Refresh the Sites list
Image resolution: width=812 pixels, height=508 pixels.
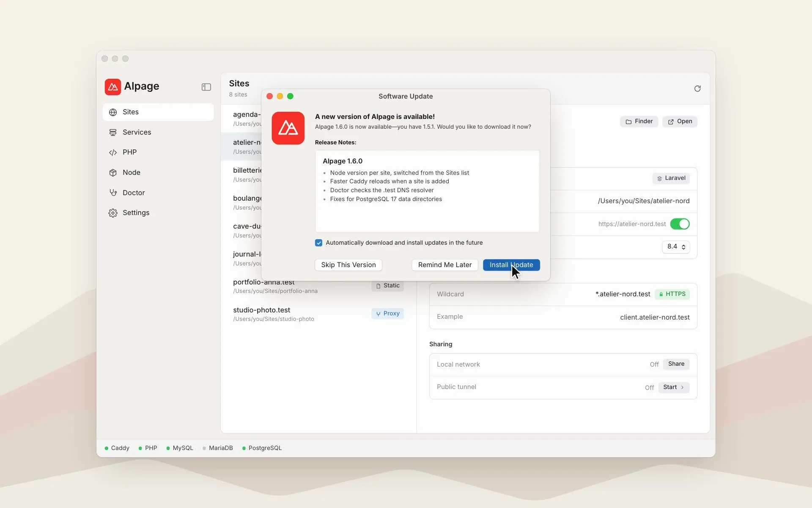click(x=697, y=88)
